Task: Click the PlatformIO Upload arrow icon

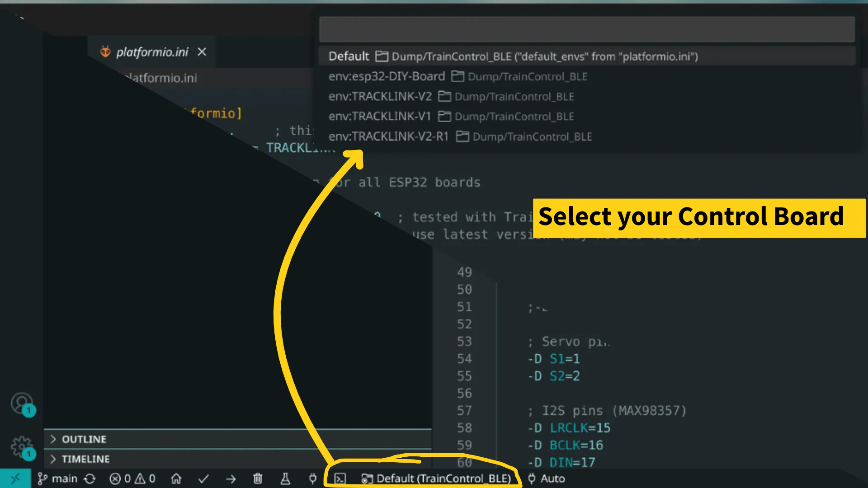Action: [x=231, y=479]
